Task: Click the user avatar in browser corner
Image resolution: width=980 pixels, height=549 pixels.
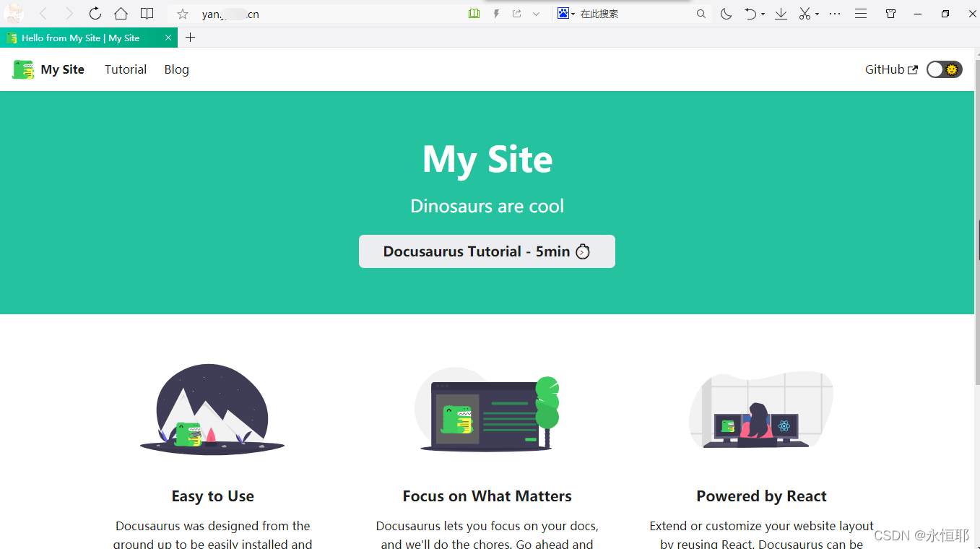Action: (14, 13)
